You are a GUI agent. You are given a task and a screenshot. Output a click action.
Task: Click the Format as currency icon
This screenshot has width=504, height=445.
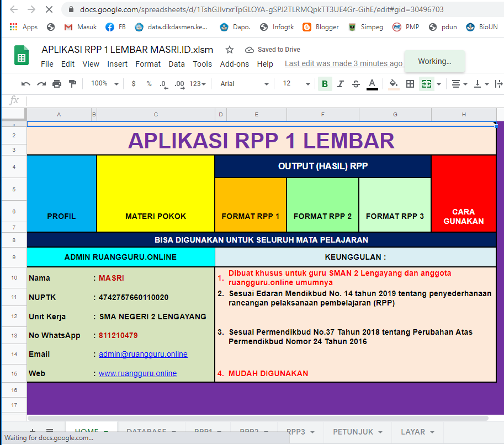(x=133, y=84)
